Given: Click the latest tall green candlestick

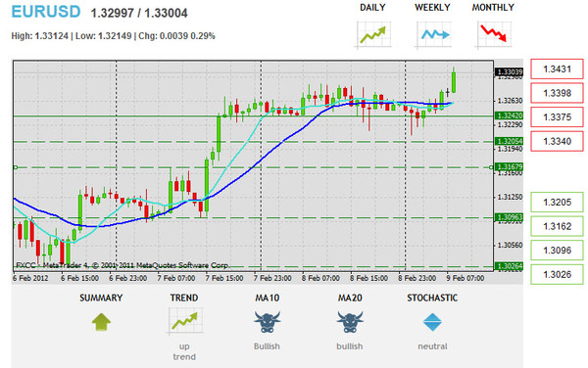Looking at the screenshot, I should coord(454,81).
